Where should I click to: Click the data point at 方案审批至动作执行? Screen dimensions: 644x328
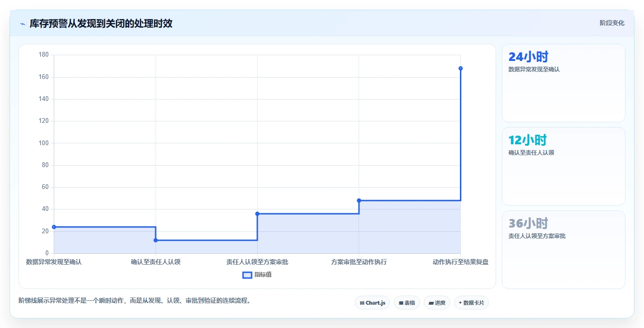pos(359,200)
